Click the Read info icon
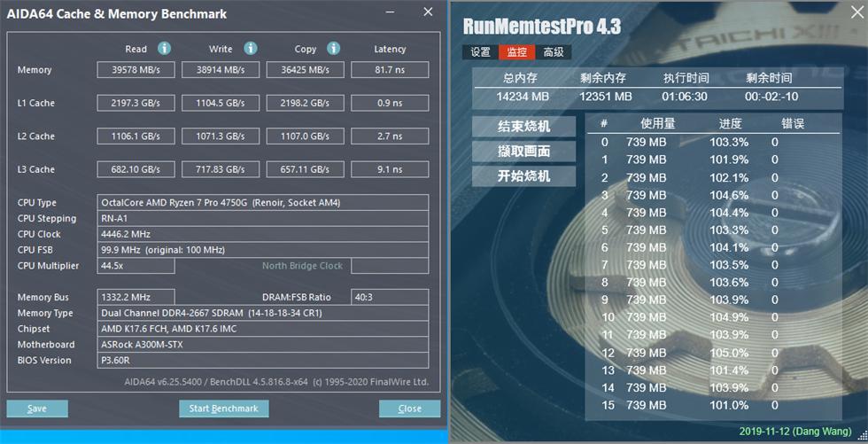Screen dimensions: 868x444 point(165,49)
